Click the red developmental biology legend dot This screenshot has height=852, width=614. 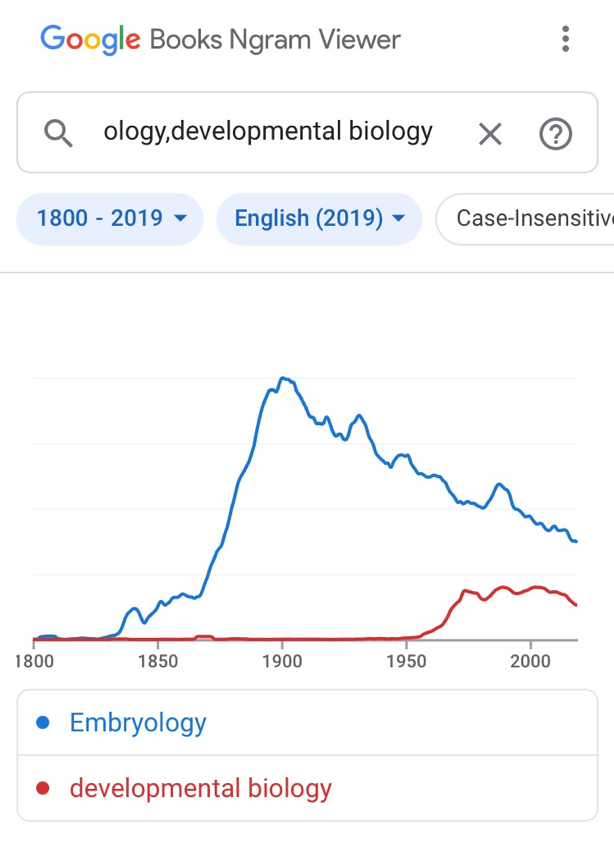click(43, 788)
